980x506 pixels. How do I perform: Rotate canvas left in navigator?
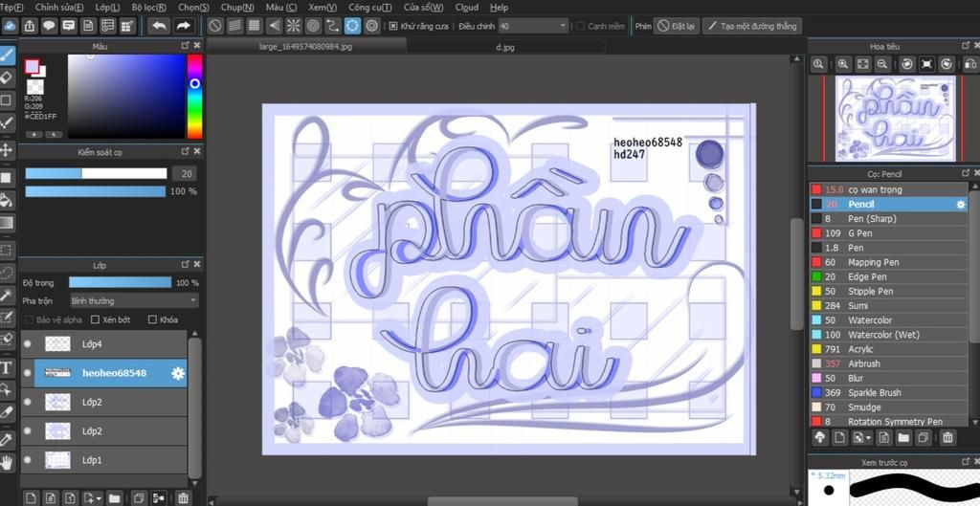pyautogui.click(x=907, y=64)
